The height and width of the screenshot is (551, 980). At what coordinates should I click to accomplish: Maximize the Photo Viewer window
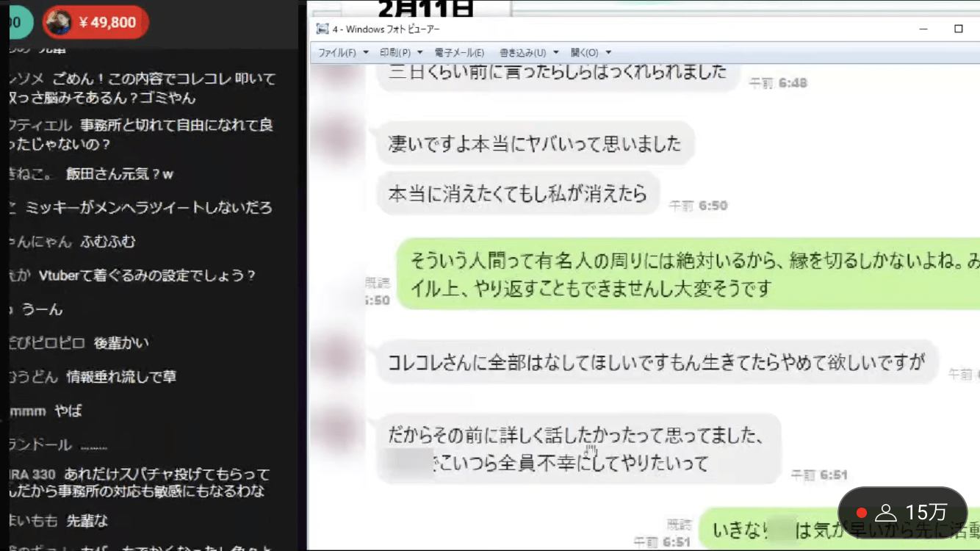[x=958, y=29]
